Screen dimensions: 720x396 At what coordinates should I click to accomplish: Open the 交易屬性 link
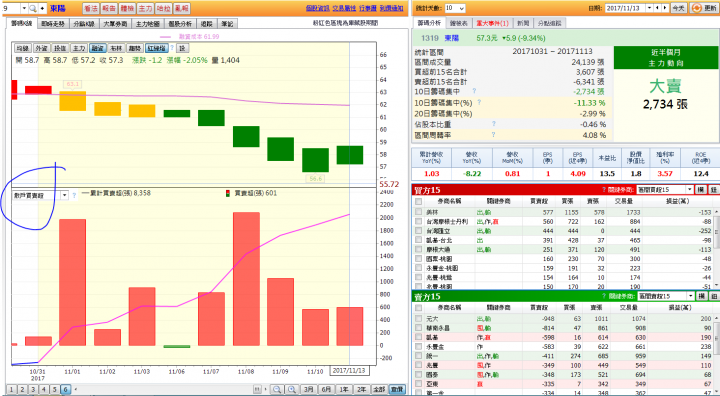coord(344,8)
